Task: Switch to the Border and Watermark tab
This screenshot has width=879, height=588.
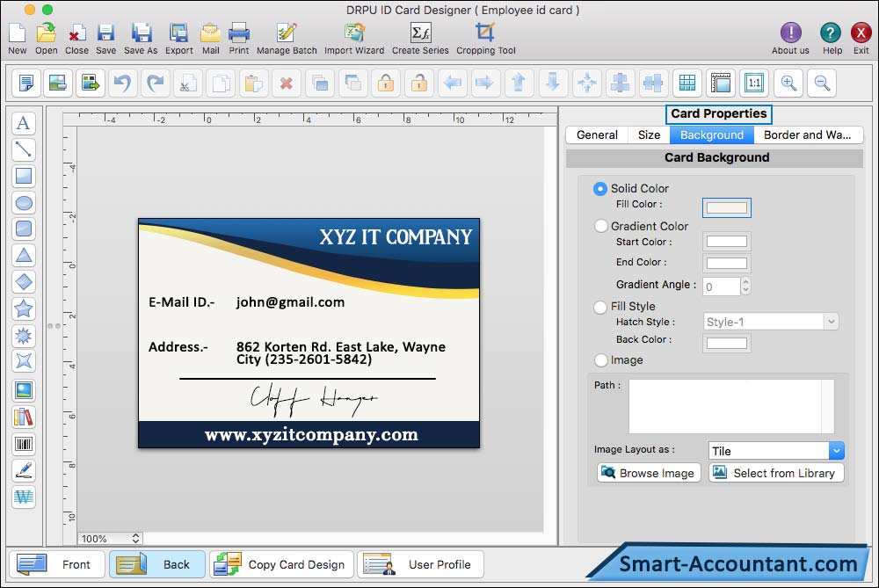Action: (808, 135)
